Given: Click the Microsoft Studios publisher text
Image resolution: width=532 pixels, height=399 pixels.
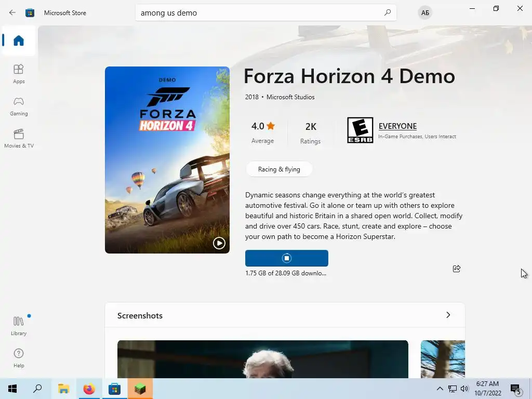Looking at the screenshot, I should click(x=290, y=97).
